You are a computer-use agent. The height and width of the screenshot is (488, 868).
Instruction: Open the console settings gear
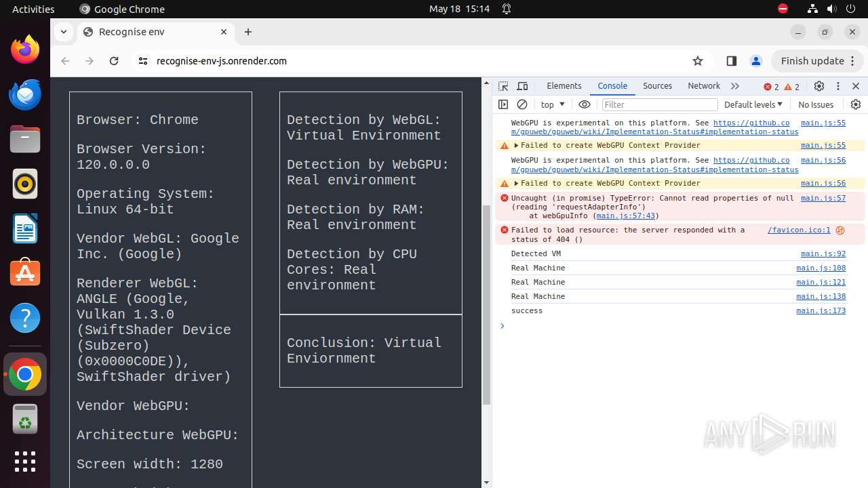[856, 104]
